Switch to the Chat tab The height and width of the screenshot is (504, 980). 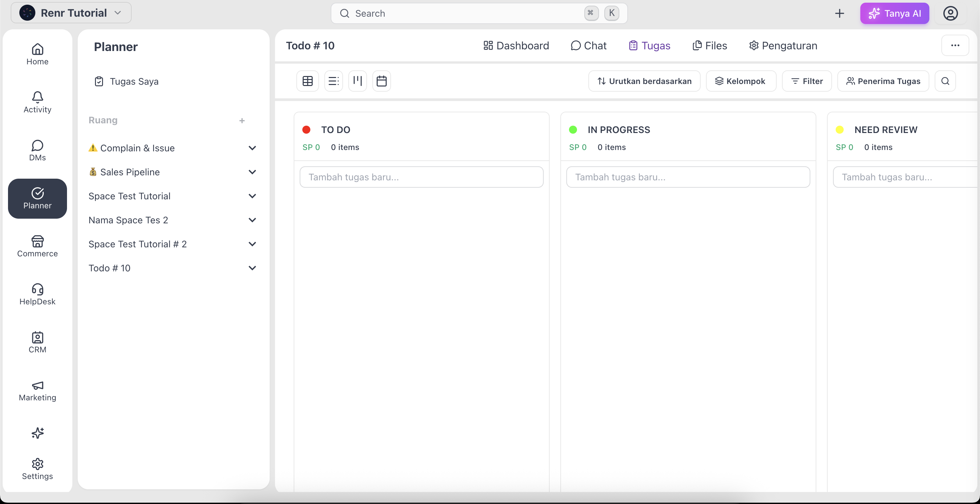point(589,46)
